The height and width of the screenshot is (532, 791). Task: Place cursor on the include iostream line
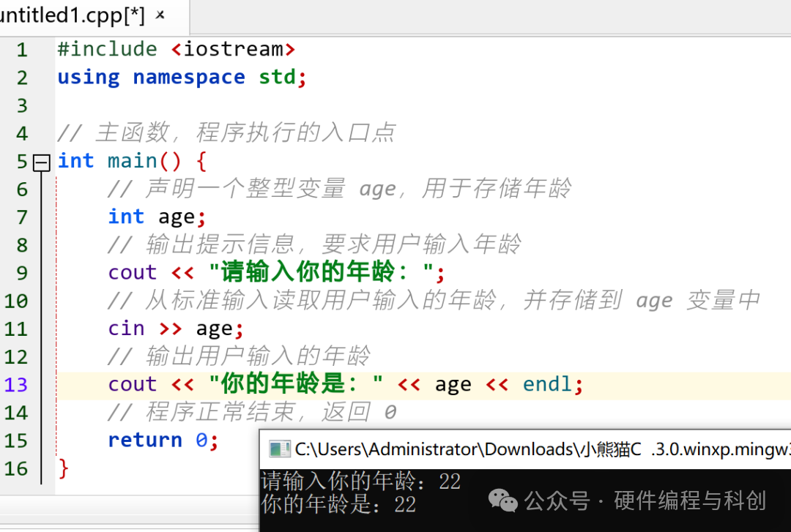pos(176,50)
